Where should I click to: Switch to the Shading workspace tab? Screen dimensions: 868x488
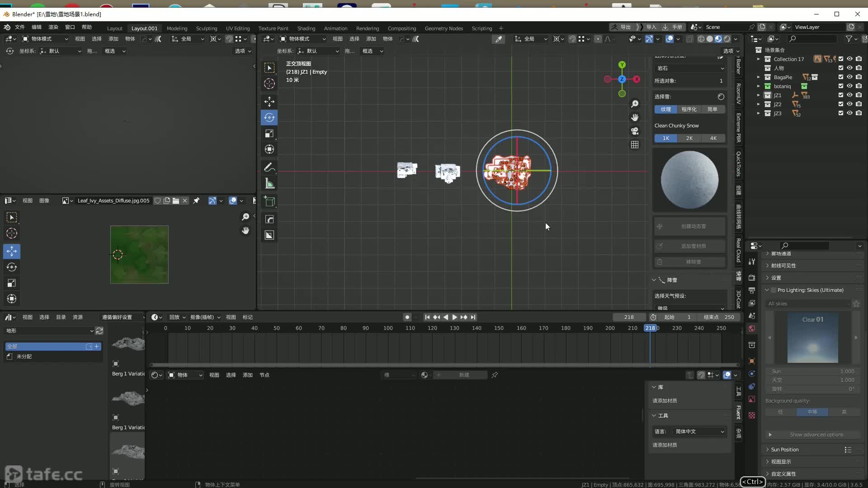point(306,28)
